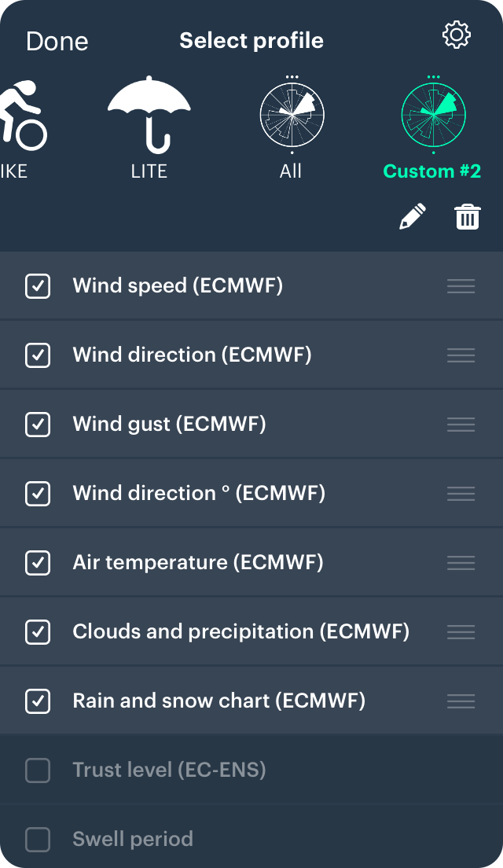This screenshot has width=503, height=868.
Task: Uncheck Wind gust (ECMWF)
Action: (37, 424)
